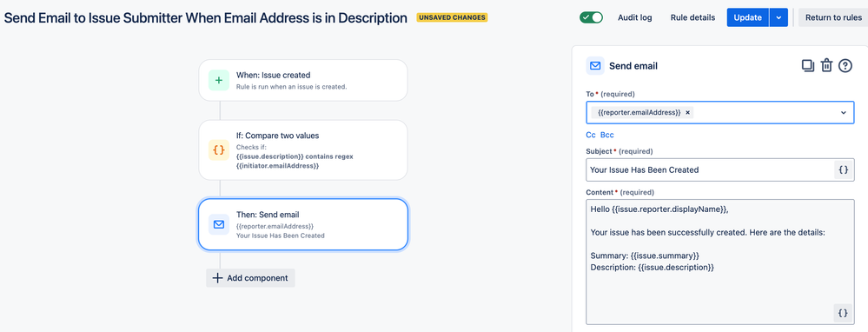Click envelope icon on Then: Send email
The image size is (868, 332).
pyautogui.click(x=219, y=224)
